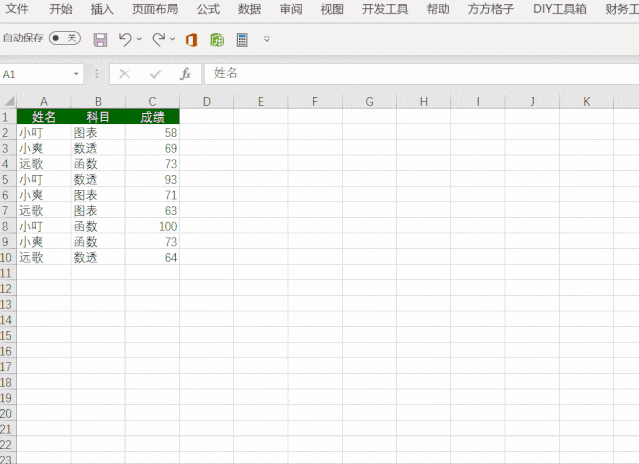Switch to the 公式 ribbon tab

[208, 10]
